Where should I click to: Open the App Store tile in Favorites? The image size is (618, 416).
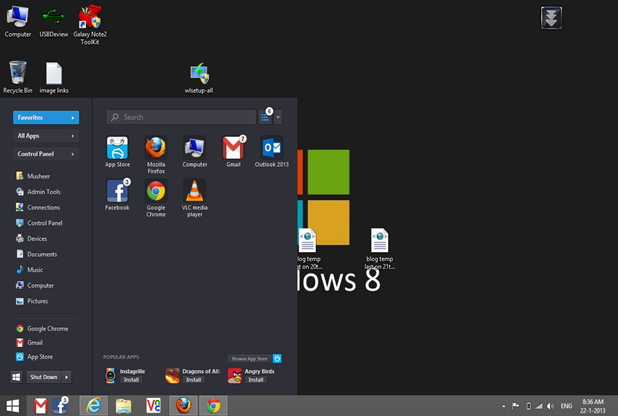point(117,150)
